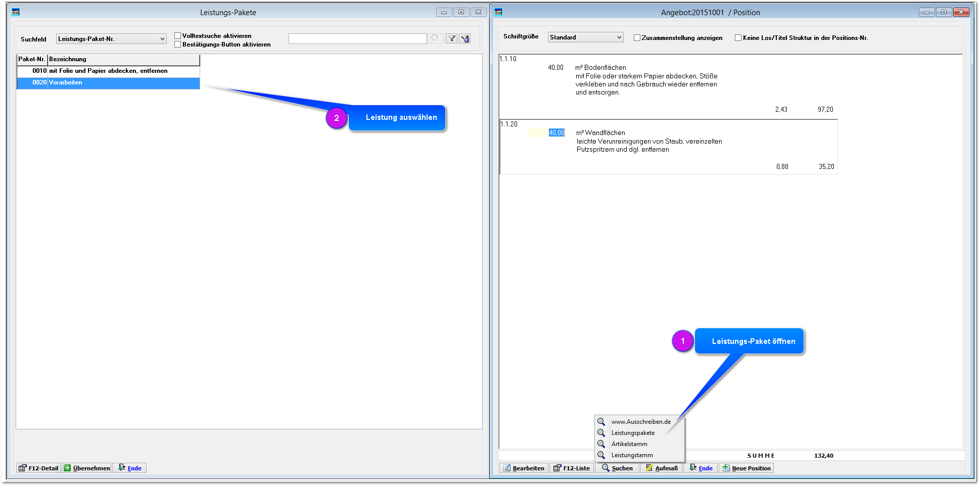Viewport: 980px width, 486px height.
Task: Click the Paket-Nr. column header
Action: tap(32, 60)
